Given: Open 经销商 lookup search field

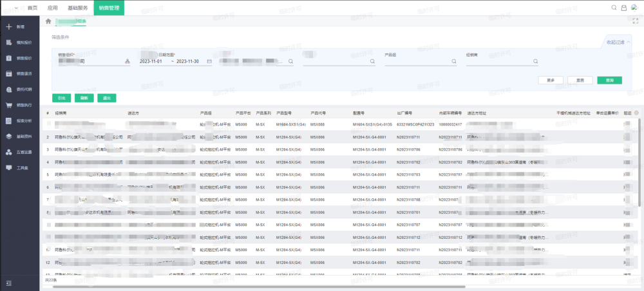Looking at the screenshot, I should pos(502,61).
